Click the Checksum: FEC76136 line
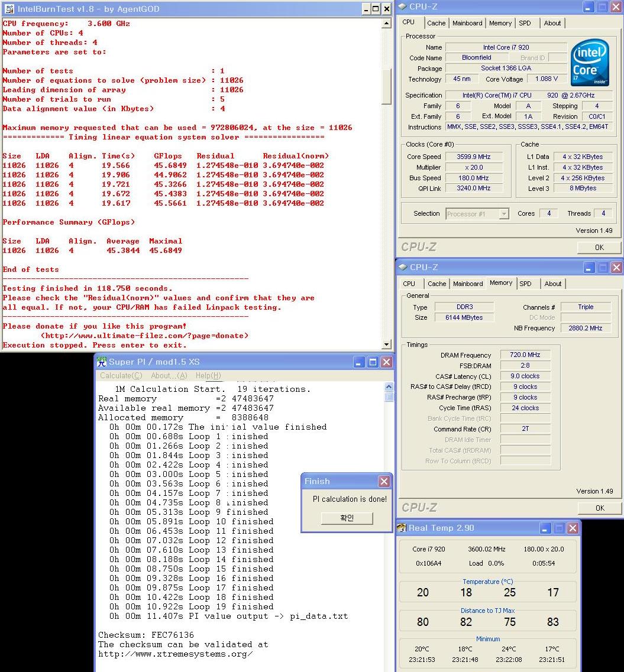The width and height of the screenshot is (624, 672). 146,635
